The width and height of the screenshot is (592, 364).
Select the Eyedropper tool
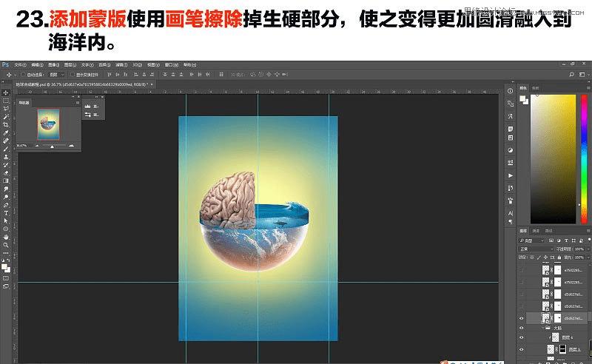[6, 133]
